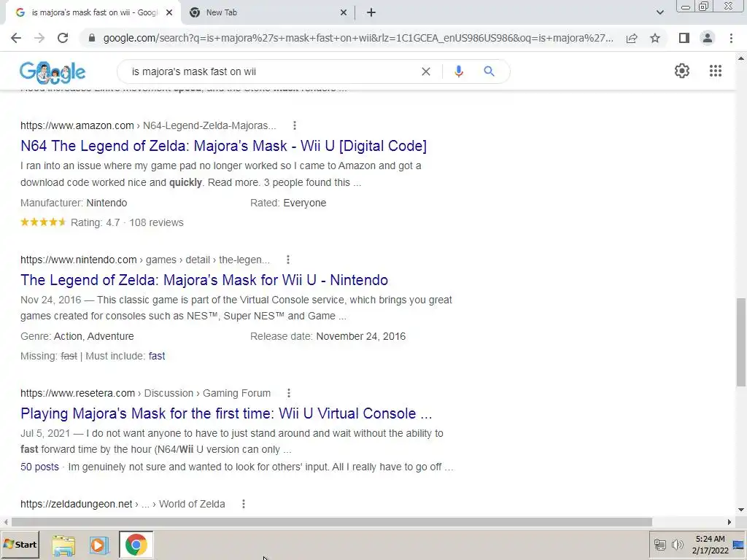Open the N64 Majora's Mask Wii U Digital Code result
This screenshot has height=560, width=747.
[223, 146]
